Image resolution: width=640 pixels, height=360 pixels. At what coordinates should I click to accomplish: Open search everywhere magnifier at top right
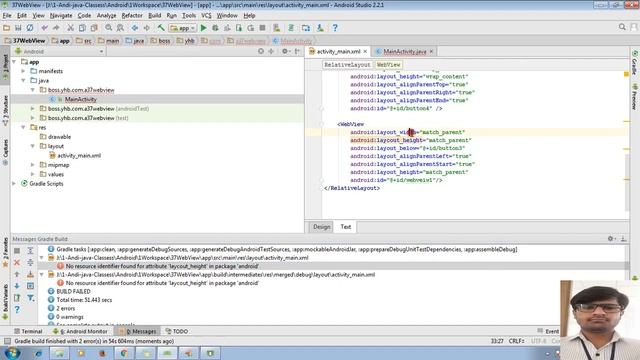coord(622,27)
